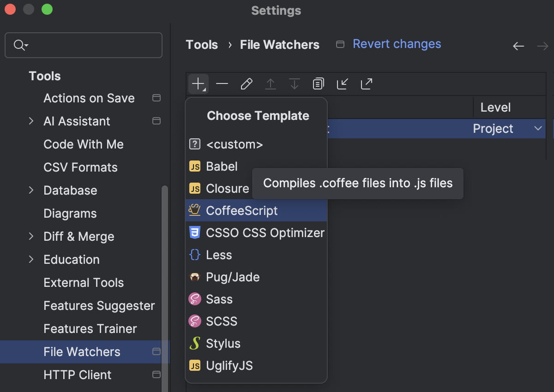Import file watchers from a file
The height and width of the screenshot is (392, 554).
pyautogui.click(x=342, y=83)
